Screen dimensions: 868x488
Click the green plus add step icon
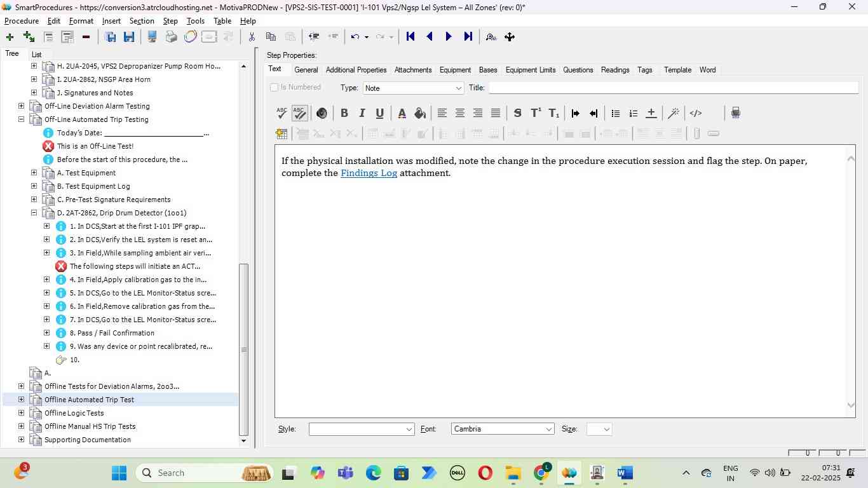pos(10,37)
